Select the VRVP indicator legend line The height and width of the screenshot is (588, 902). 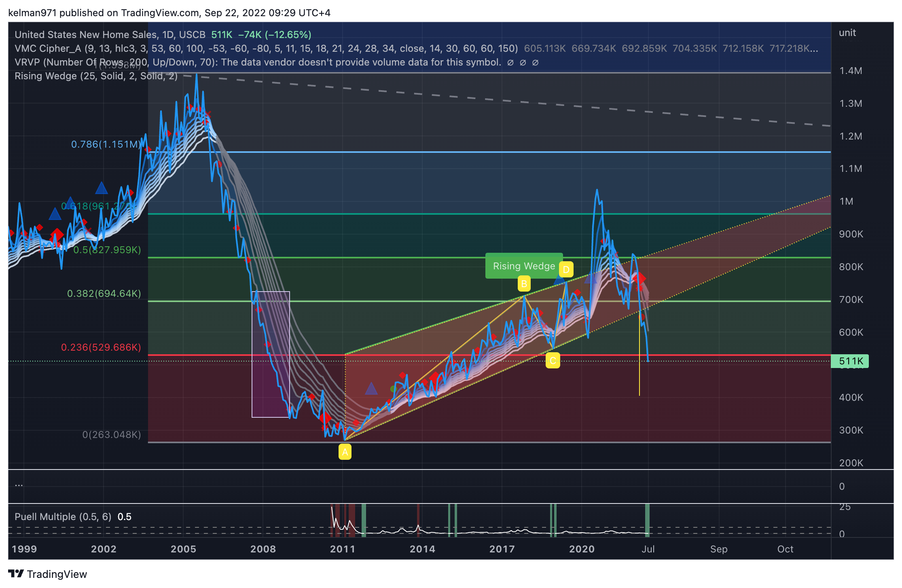[x=258, y=62]
